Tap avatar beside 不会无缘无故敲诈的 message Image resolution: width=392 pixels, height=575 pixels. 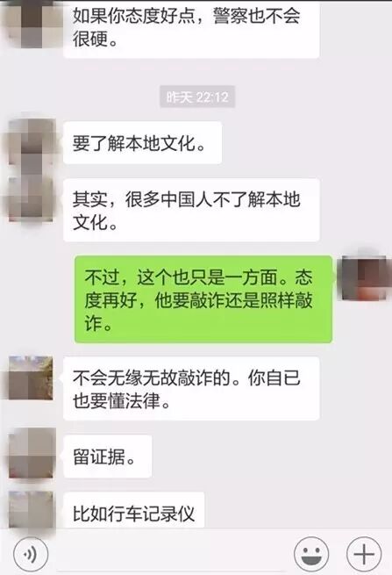31,377
